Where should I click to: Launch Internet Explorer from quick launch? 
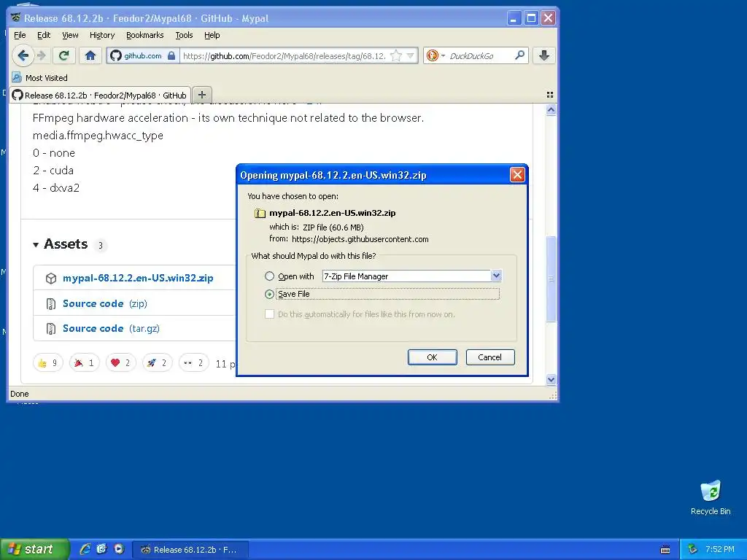click(x=85, y=549)
